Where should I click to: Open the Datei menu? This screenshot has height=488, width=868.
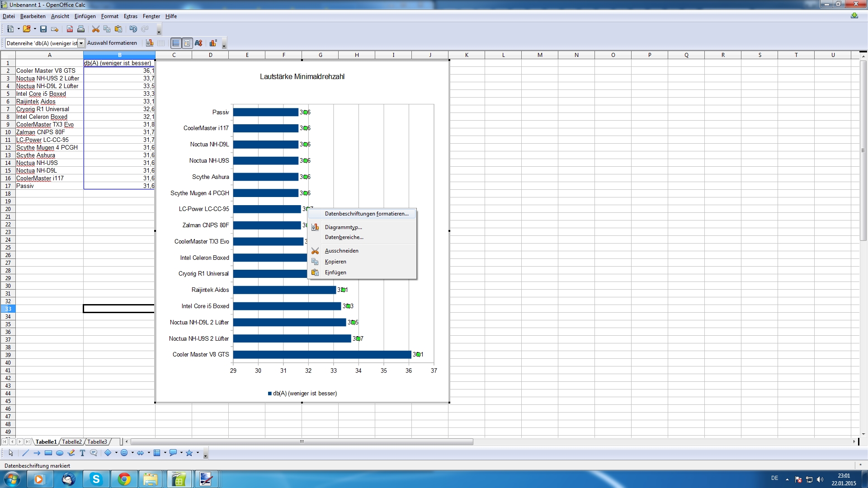[9, 16]
